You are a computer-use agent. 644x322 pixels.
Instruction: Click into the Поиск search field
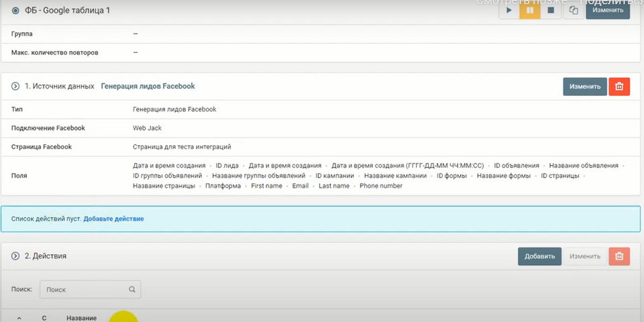coord(84,290)
